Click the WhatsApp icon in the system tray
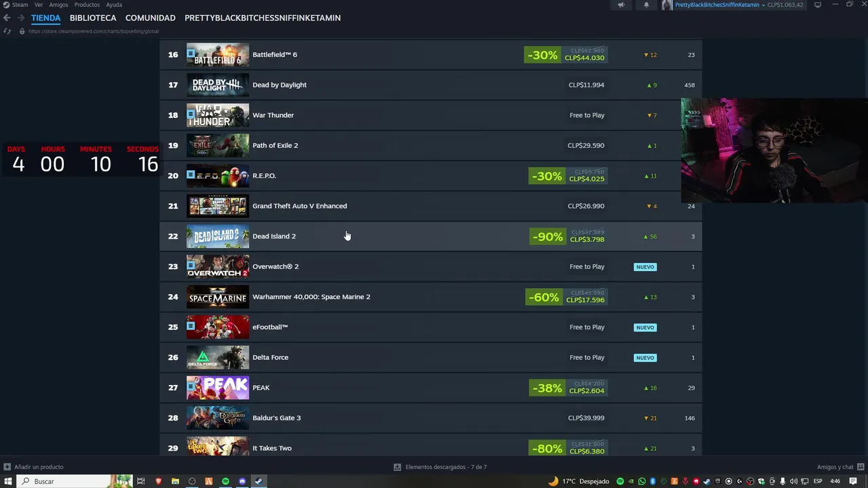This screenshot has height=488, width=868. (x=642, y=481)
